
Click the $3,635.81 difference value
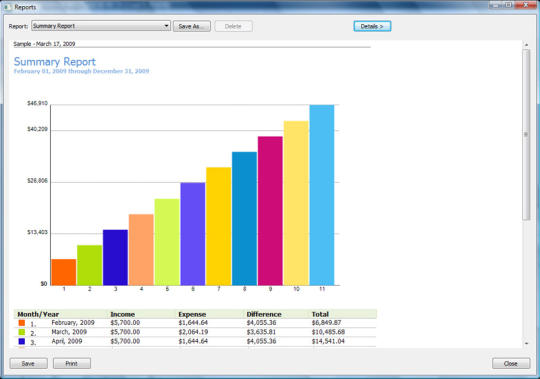(x=261, y=332)
